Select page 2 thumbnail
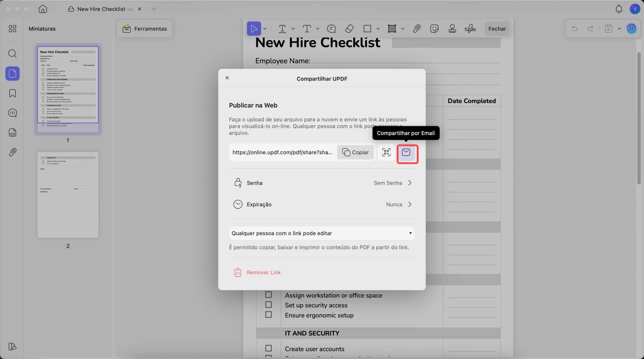The height and width of the screenshot is (359, 644). pyautogui.click(x=68, y=195)
